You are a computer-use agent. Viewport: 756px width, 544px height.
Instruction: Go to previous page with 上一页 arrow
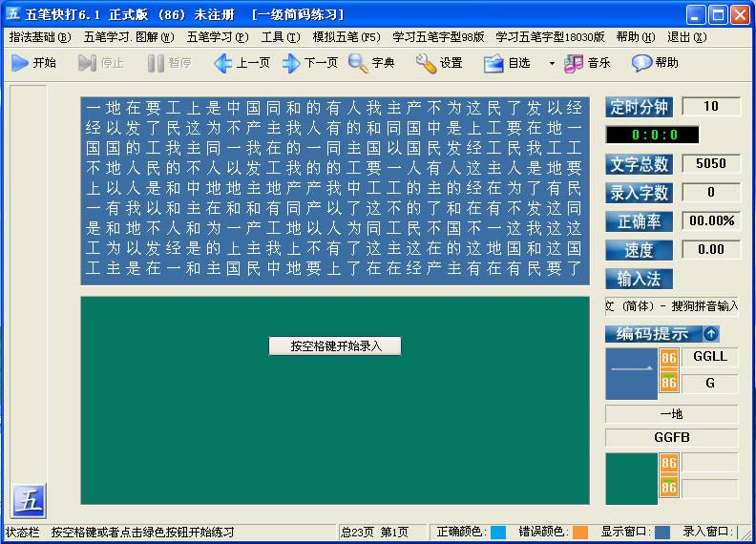click(x=222, y=63)
